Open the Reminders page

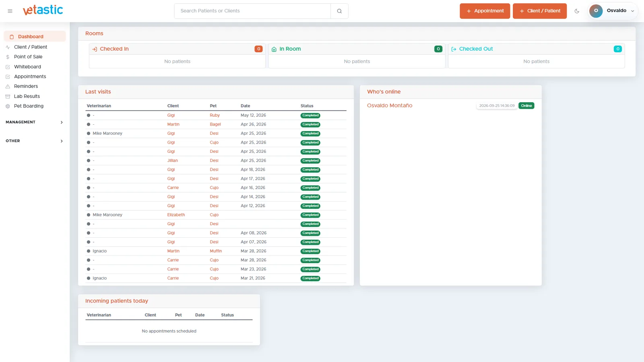(x=26, y=86)
